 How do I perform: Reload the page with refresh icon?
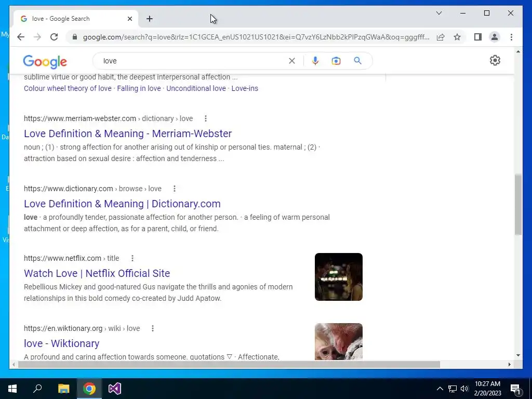point(54,37)
